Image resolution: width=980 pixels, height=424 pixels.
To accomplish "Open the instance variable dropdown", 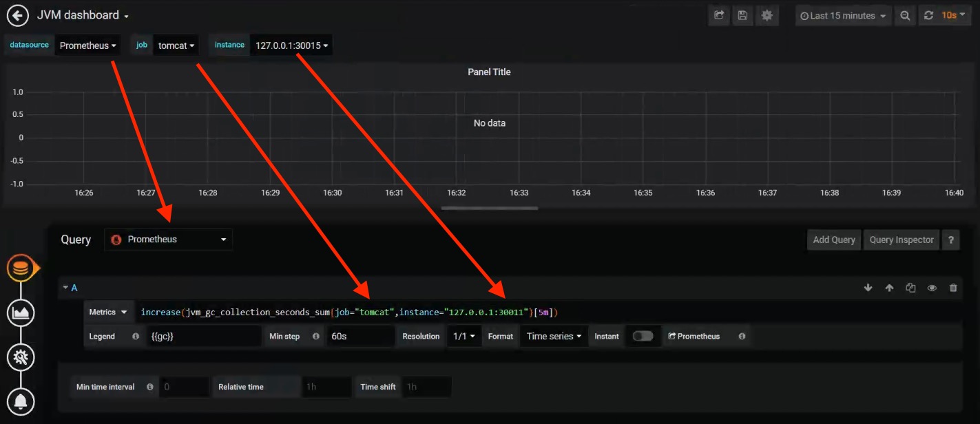I will [x=291, y=45].
